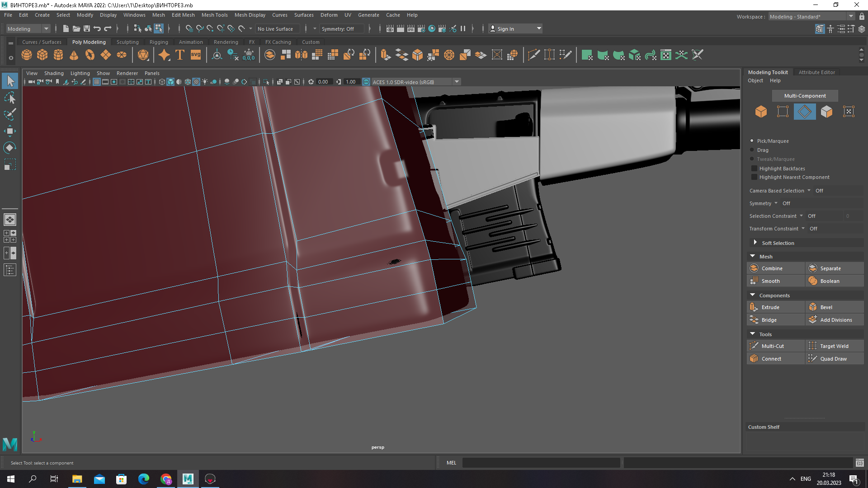This screenshot has width=868, height=488.
Task: Click the Separate button
Action: pos(835,268)
